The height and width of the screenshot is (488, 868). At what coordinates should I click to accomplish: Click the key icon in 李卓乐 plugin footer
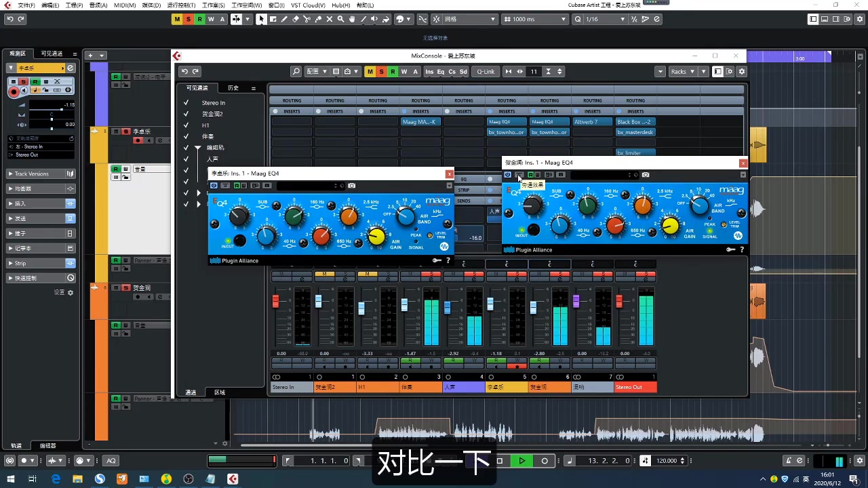(x=437, y=260)
